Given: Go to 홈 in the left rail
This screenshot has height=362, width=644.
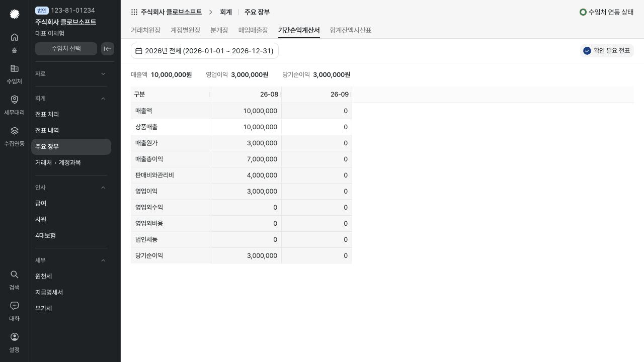Looking at the screenshot, I should tap(15, 42).
